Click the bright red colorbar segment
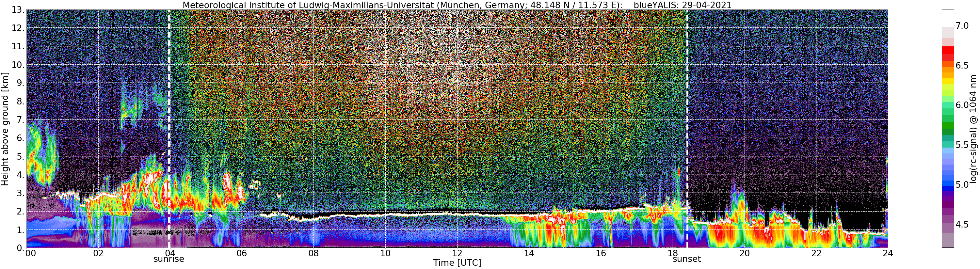 pos(948,50)
